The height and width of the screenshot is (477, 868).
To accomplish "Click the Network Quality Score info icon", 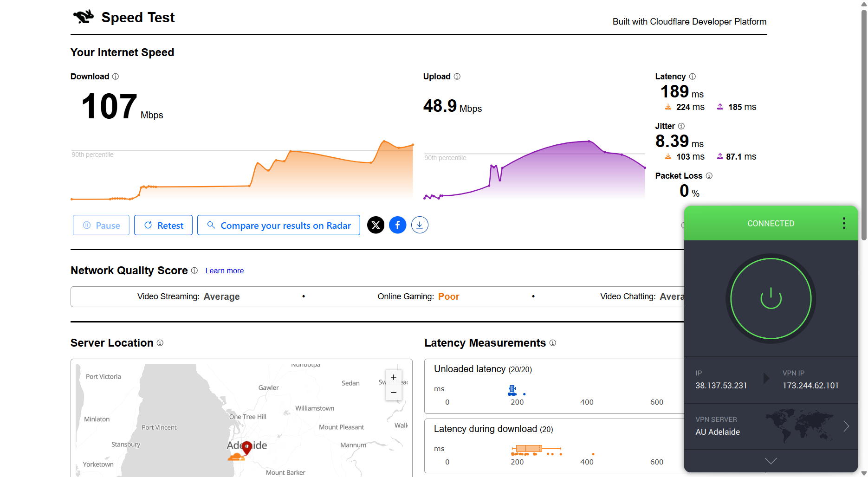I will pos(194,271).
